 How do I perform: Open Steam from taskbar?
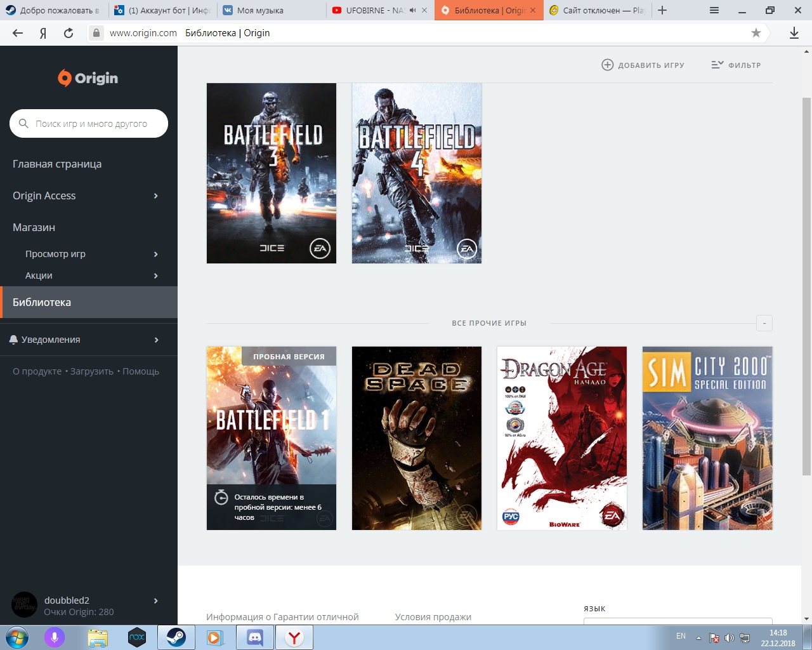coord(176,637)
